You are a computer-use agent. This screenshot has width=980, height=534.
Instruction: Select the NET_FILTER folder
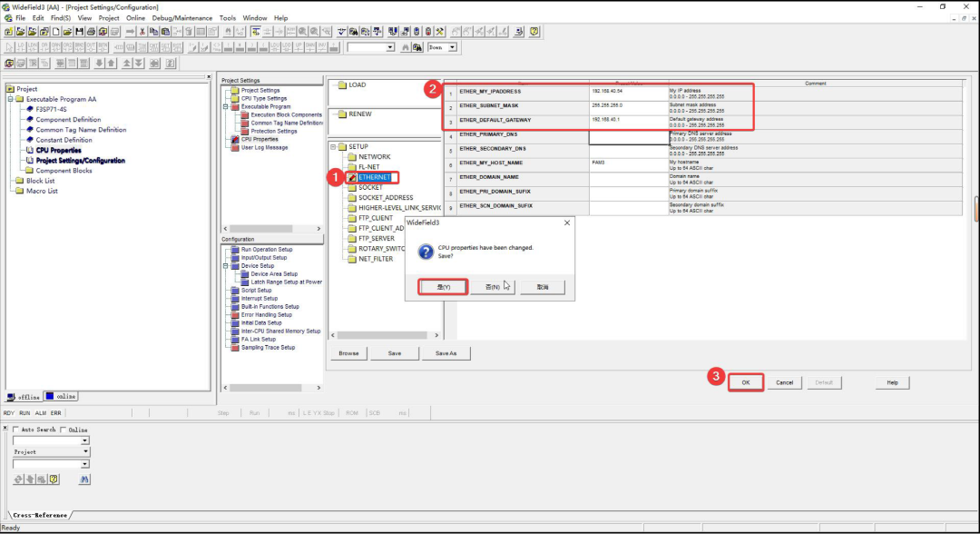coord(376,259)
